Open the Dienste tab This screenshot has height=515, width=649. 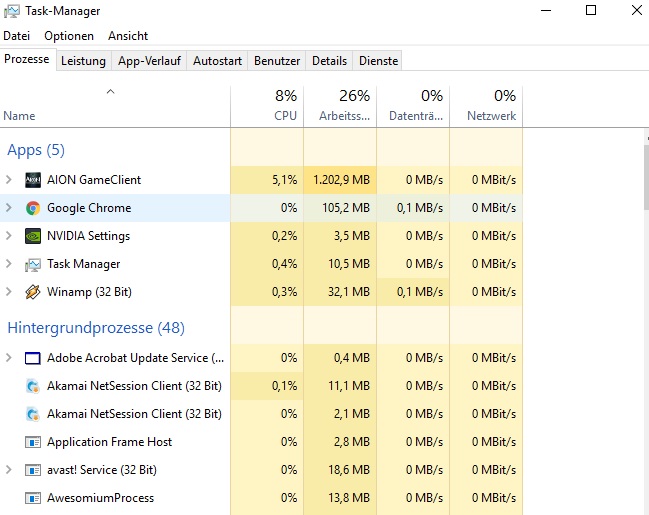point(378,61)
